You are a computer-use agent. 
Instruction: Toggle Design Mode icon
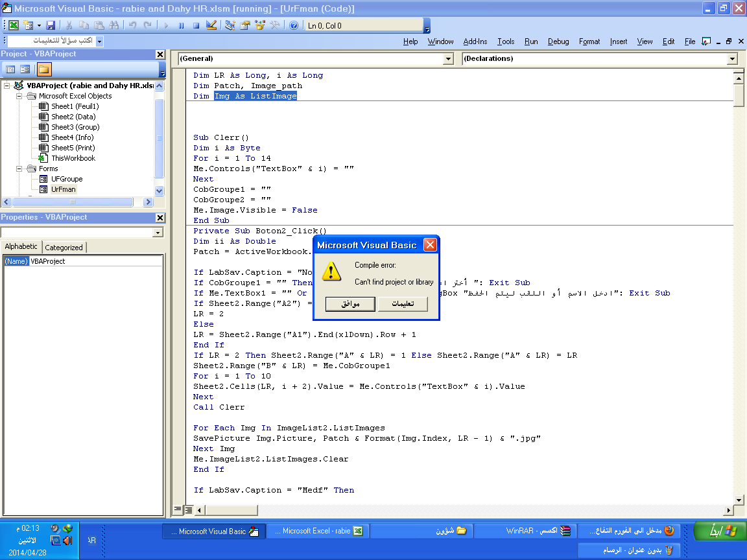pos(211,25)
